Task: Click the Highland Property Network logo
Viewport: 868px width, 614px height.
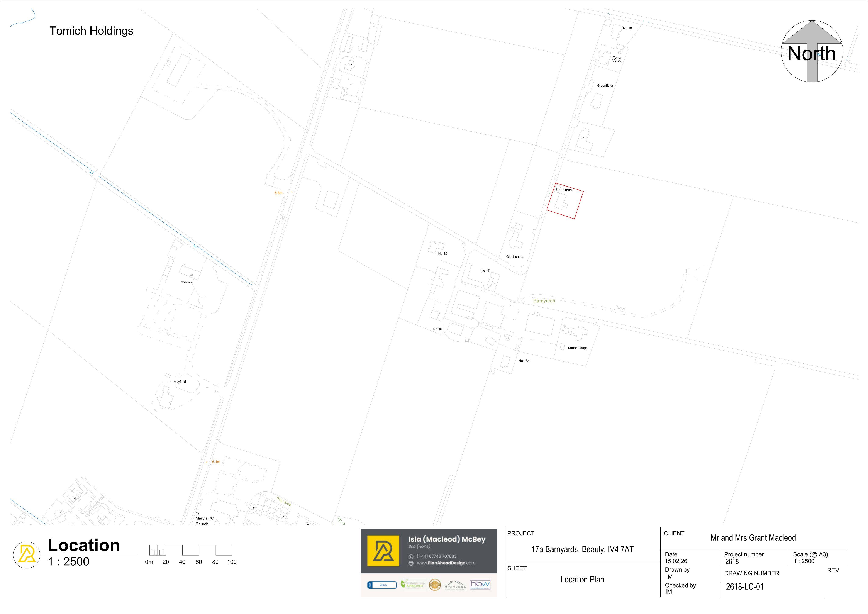Action: click(455, 585)
